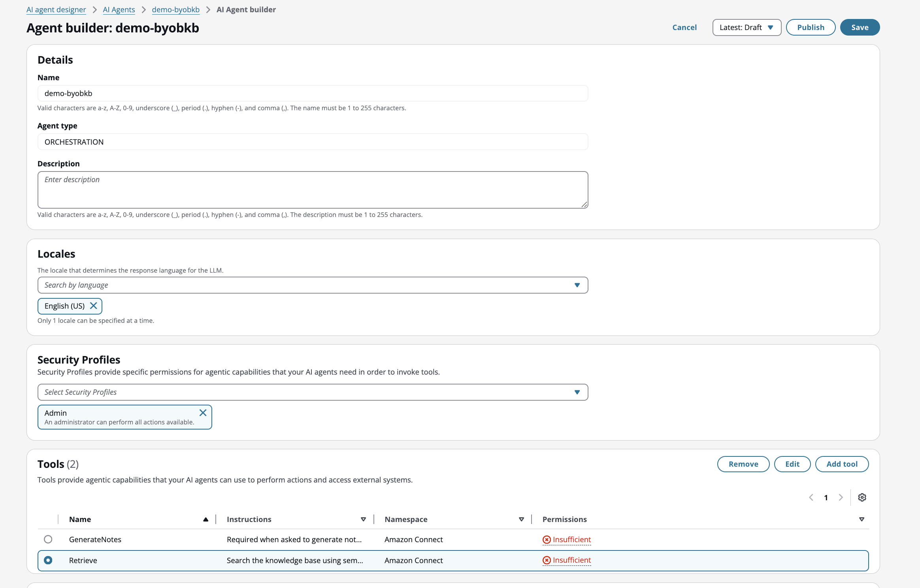
Task: Open the Search by language dropdown
Action: pyautogui.click(x=577, y=285)
